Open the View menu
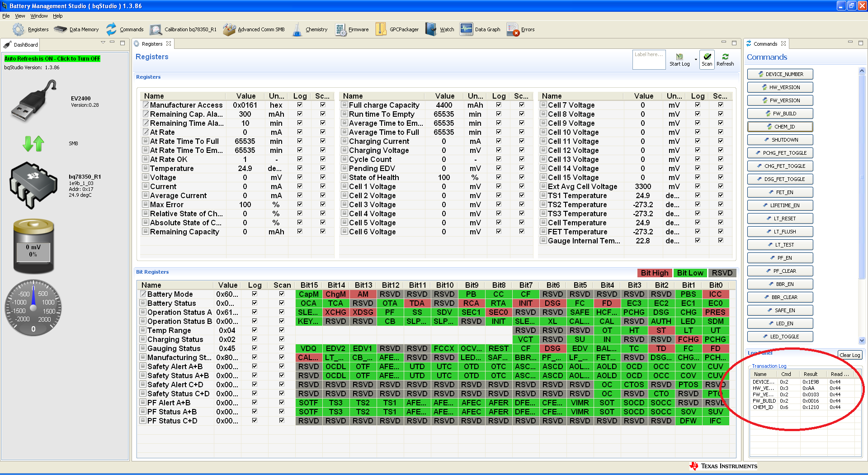The height and width of the screenshot is (475, 868). 20,16
